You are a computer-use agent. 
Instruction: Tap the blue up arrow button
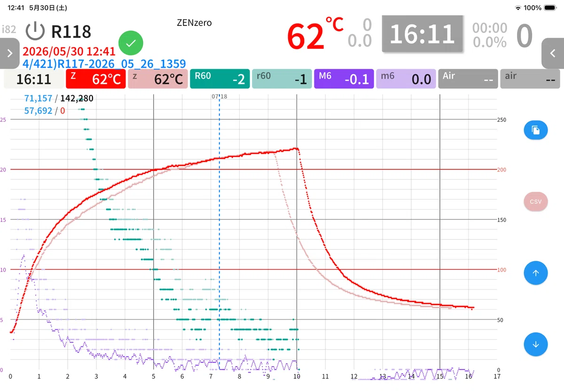tap(535, 273)
